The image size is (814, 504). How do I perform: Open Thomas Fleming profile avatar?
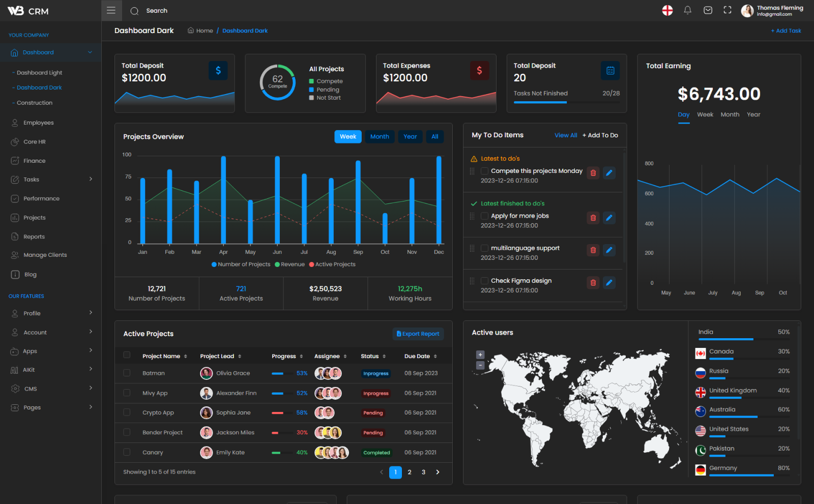click(x=747, y=11)
